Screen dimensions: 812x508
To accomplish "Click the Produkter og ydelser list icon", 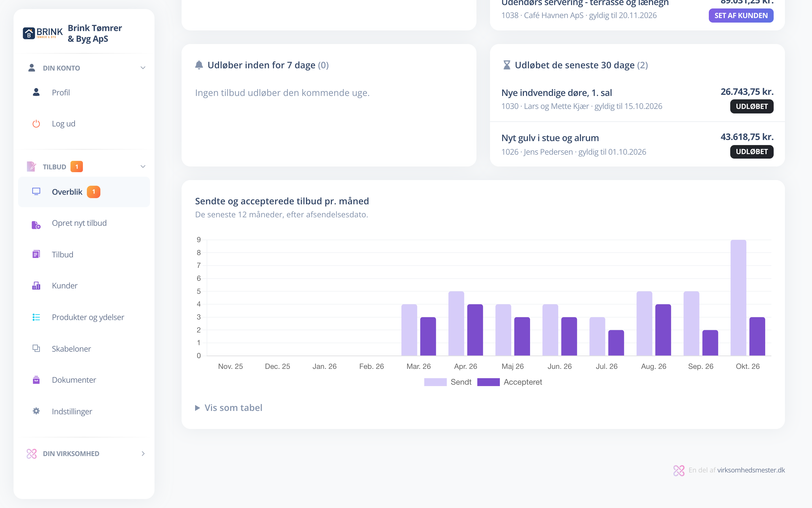I will click(x=36, y=317).
